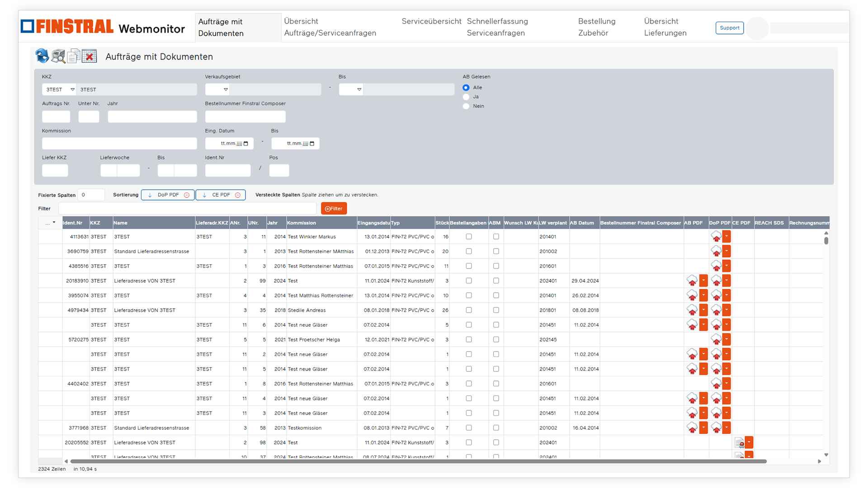The height and width of the screenshot is (488, 868).
Task: Download DoP PDF cloud for Ident 3690759
Action: (716, 251)
